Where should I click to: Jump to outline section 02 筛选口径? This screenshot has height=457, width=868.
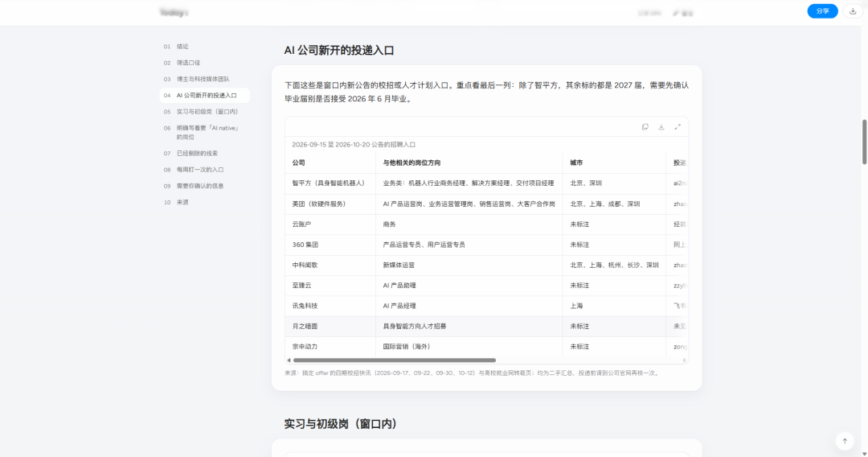[204, 63]
